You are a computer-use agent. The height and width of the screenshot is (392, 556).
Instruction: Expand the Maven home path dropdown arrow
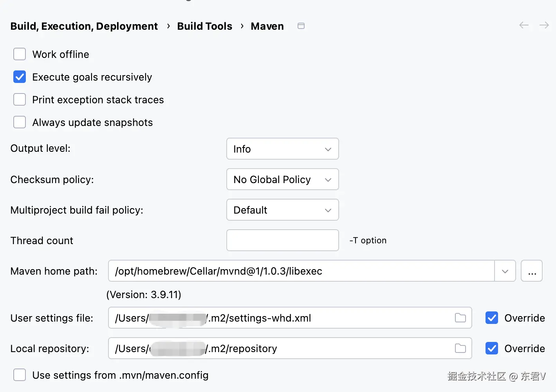point(505,271)
